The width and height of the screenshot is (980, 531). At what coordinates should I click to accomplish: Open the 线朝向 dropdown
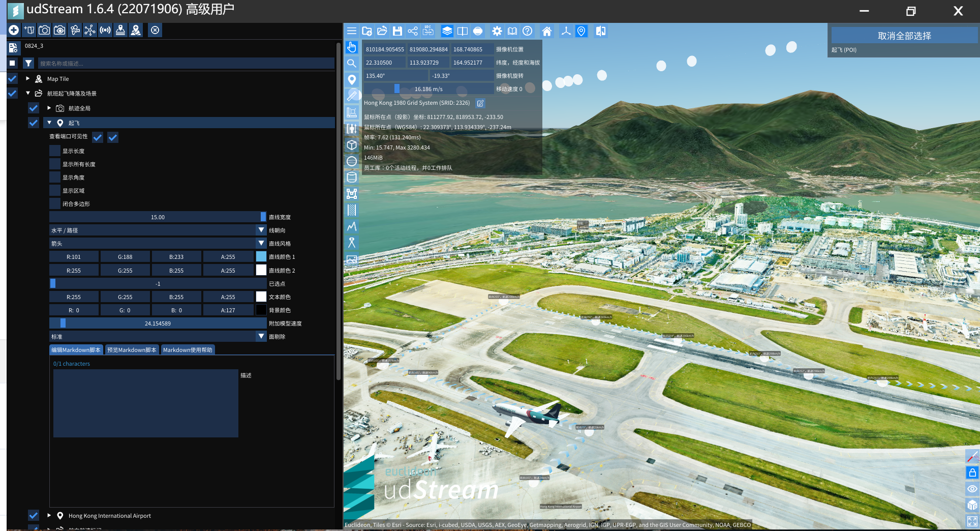pyautogui.click(x=158, y=230)
